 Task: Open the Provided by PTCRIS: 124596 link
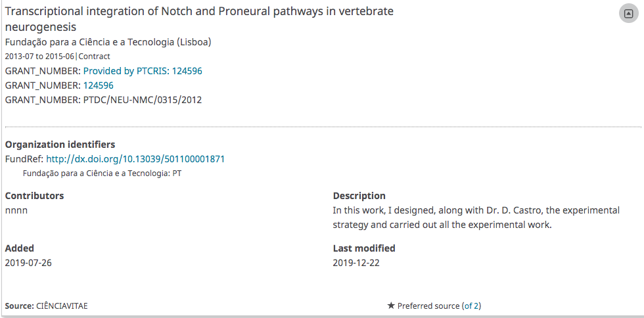pyautogui.click(x=143, y=71)
